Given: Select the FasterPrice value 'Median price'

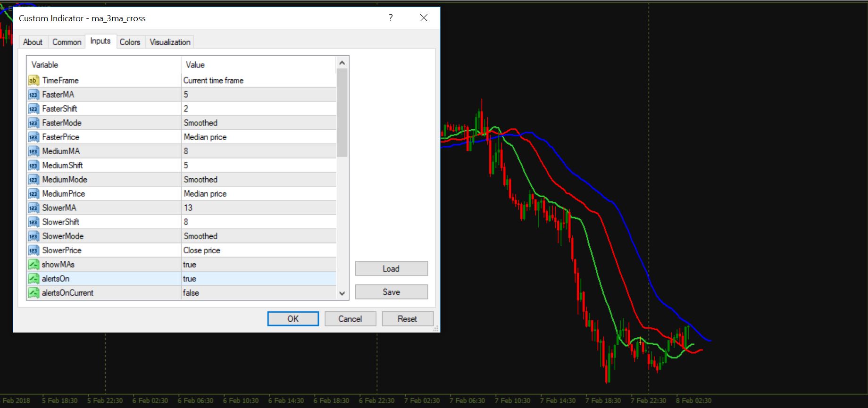Looking at the screenshot, I should (205, 137).
